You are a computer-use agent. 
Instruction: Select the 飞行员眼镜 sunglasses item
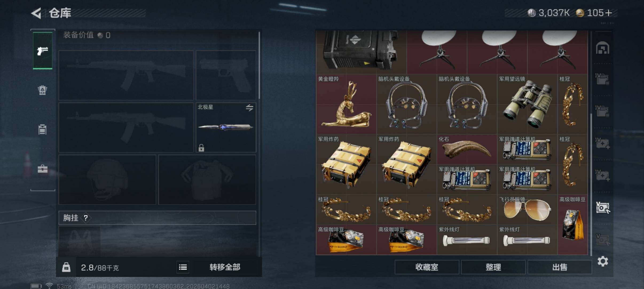tap(527, 210)
